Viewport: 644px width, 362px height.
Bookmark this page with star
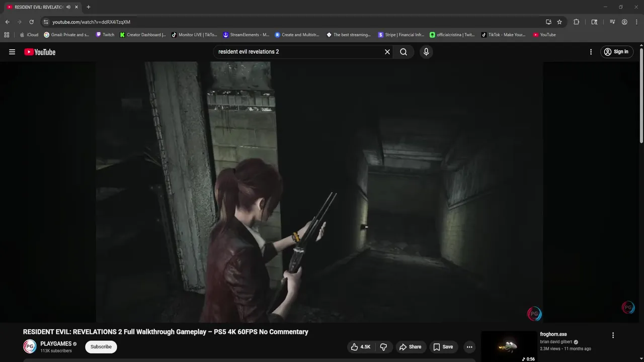click(x=559, y=22)
